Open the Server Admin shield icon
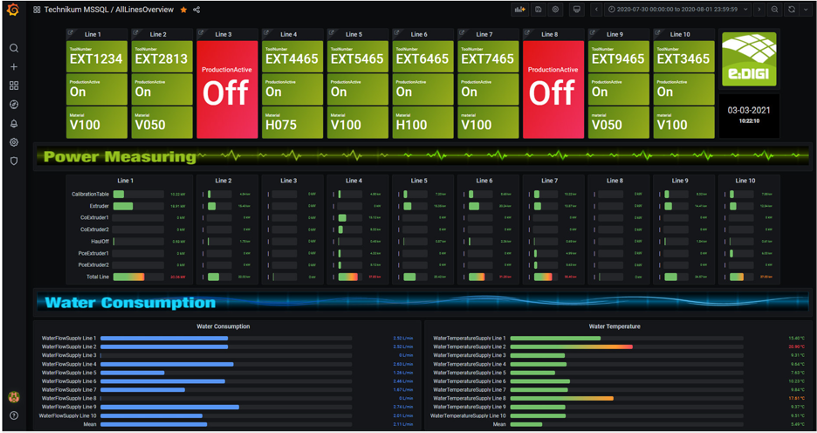This screenshot has width=817, height=433. pos(14,160)
